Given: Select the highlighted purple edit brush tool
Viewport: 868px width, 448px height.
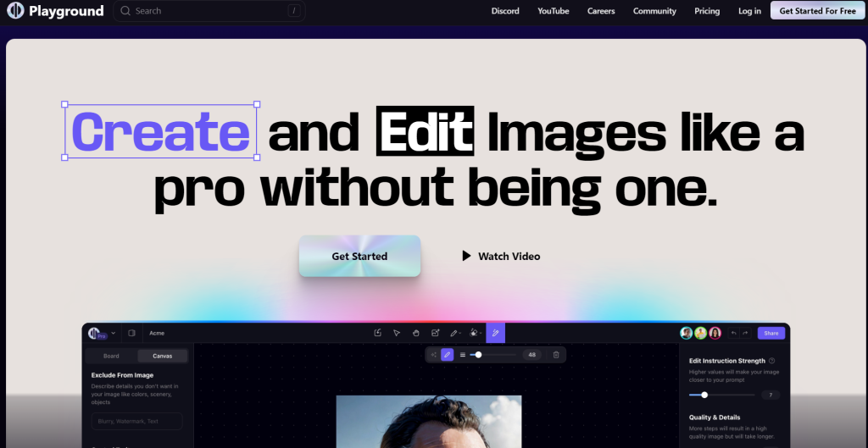Looking at the screenshot, I should (495, 333).
